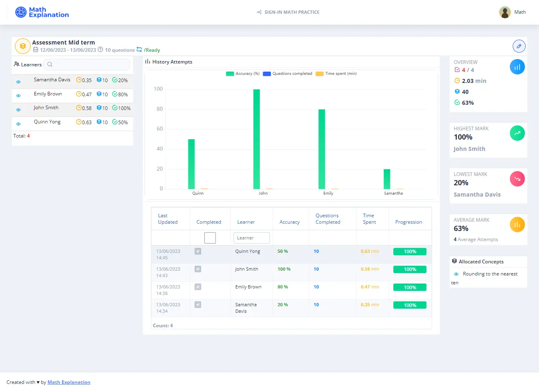Click the blue edit pencil icon

click(519, 46)
